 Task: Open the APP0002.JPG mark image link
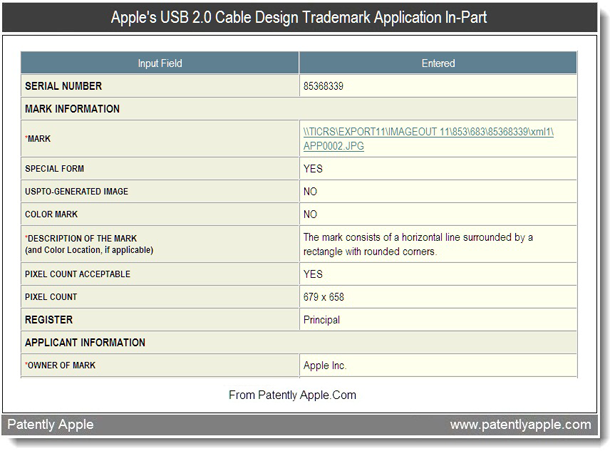[428, 138]
